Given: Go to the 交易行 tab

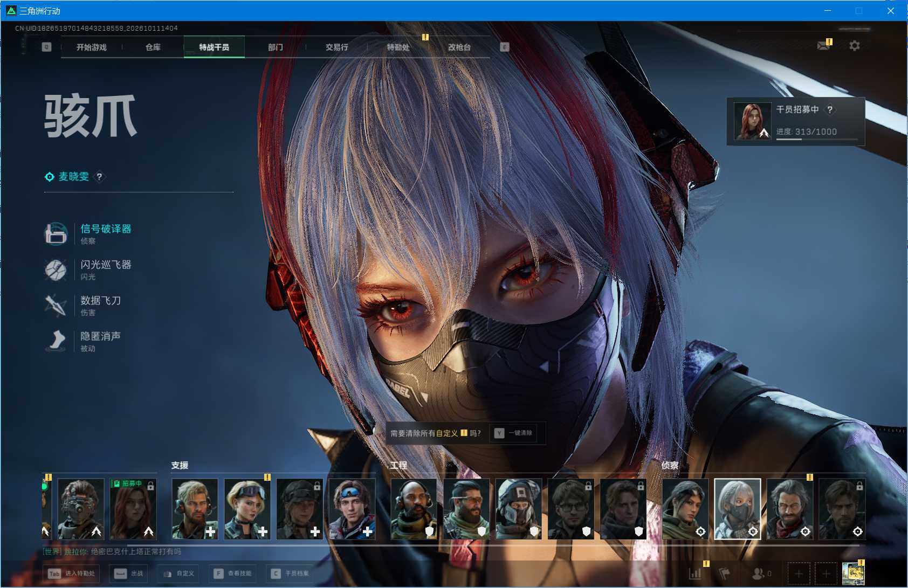Looking at the screenshot, I should (x=336, y=47).
